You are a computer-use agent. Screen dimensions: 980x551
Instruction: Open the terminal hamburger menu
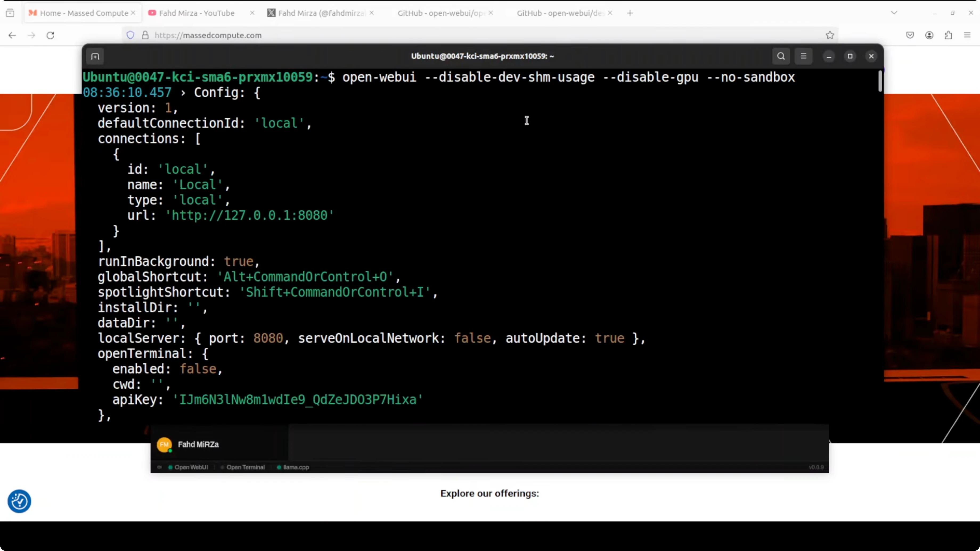(803, 56)
